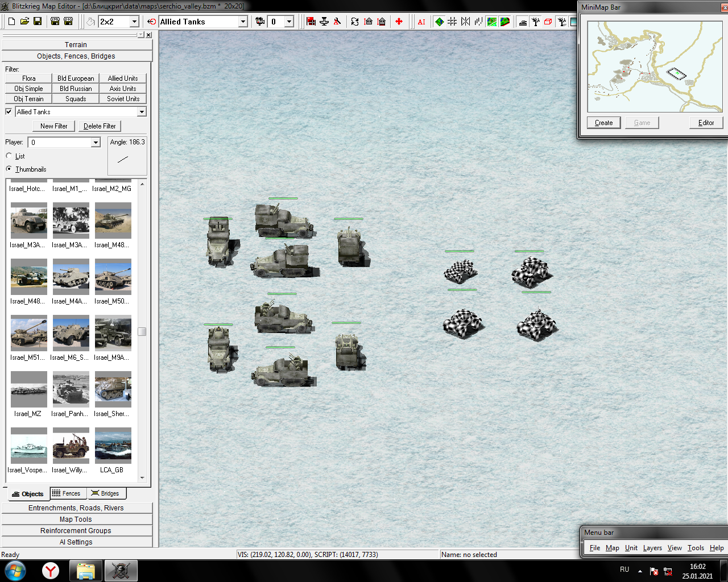This screenshot has width=728, height=582.
Task: Click the second house with red base icon
Action: pyautogui.click(x=381, y=22)
